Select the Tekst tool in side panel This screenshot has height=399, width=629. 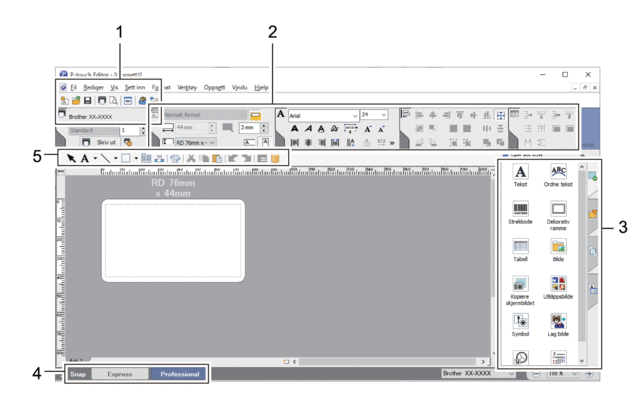520,175
